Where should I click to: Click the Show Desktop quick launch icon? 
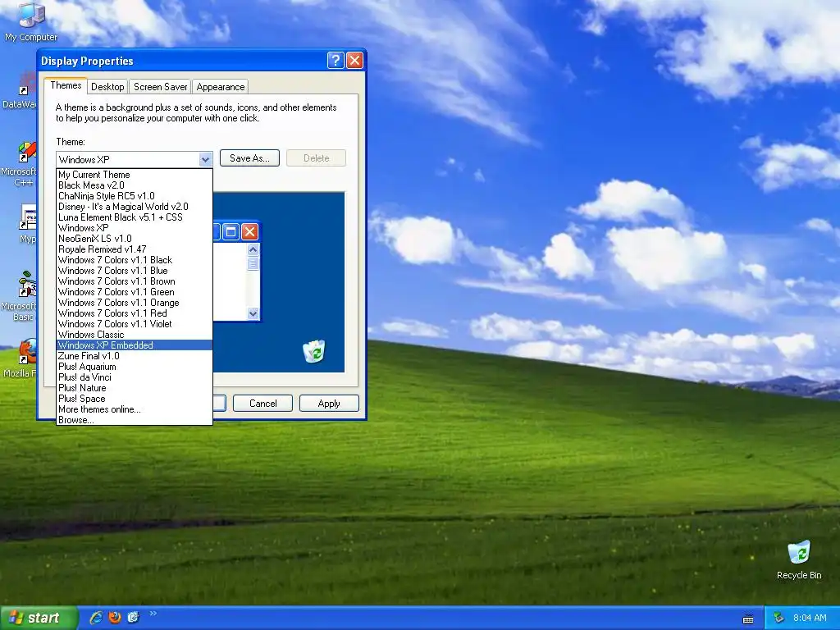click(133, 618)
